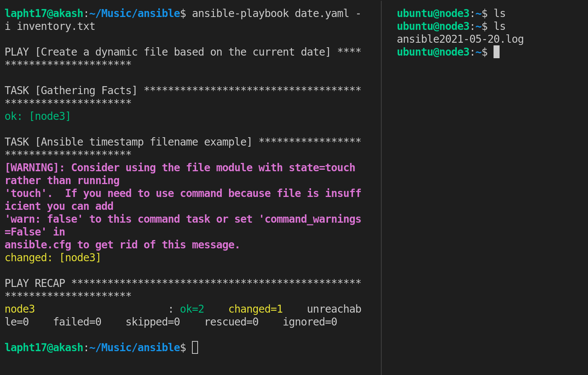The width and height of the screenshot is (588, 375).
Task: Click the warning line starting with 'touch'.
Action: pyautogui.click(x=183, y=194)
